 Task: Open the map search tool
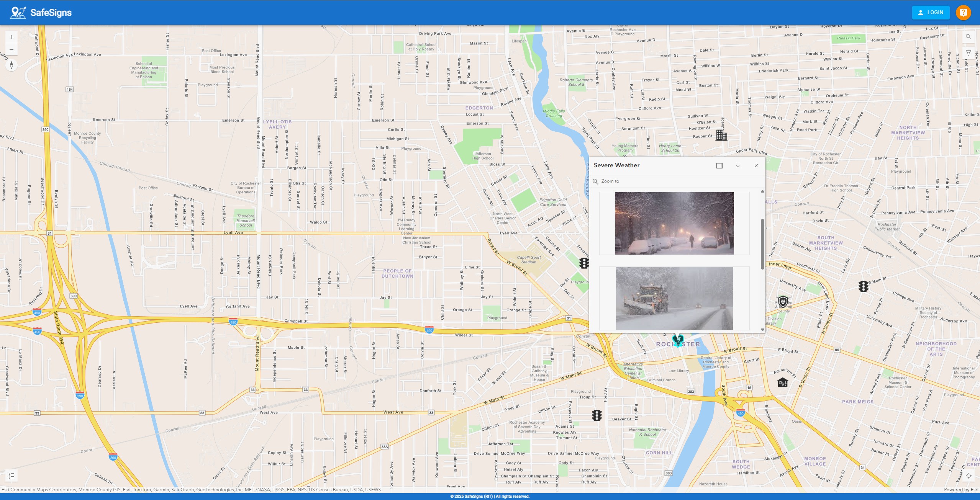pyautogui.click(x=968, y=36)
